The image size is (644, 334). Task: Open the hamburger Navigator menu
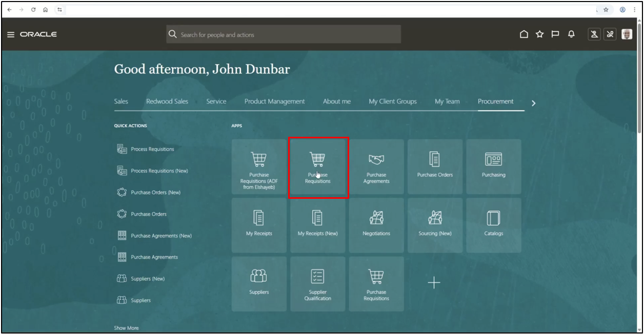tap(11, 35)
